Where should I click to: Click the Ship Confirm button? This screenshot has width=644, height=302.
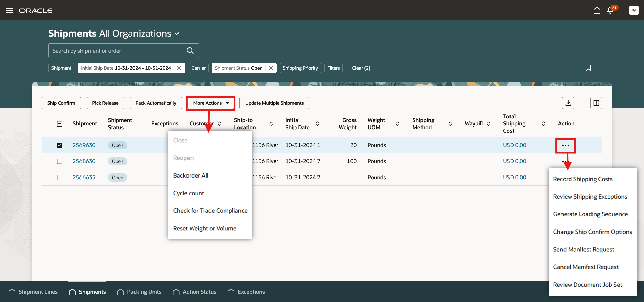click(x=61, y=103)
